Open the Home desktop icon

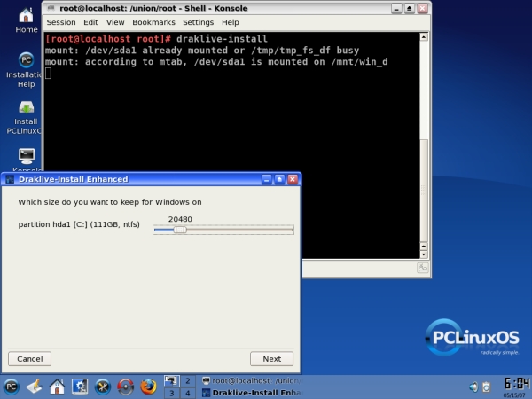pyautogui.click(x=26, y=20)
